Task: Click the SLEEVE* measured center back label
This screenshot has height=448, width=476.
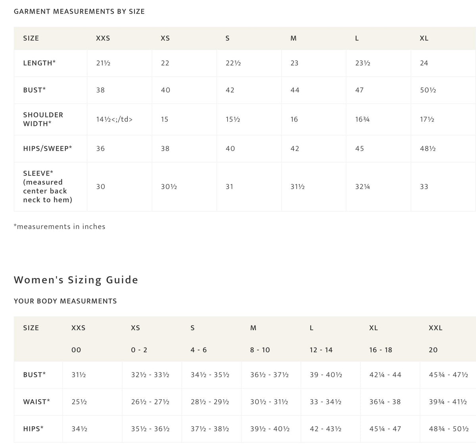Action: pyautogui.click(x=48, y=187)
